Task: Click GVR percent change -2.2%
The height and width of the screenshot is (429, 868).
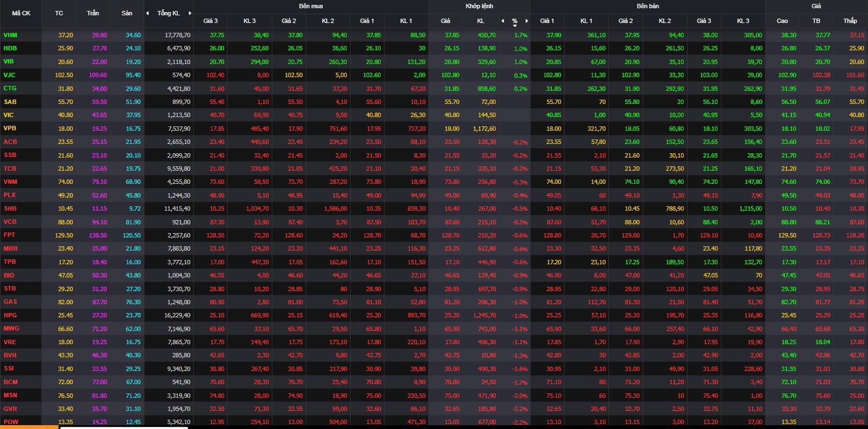Action: pyautogui.click(x=520, y=409)
